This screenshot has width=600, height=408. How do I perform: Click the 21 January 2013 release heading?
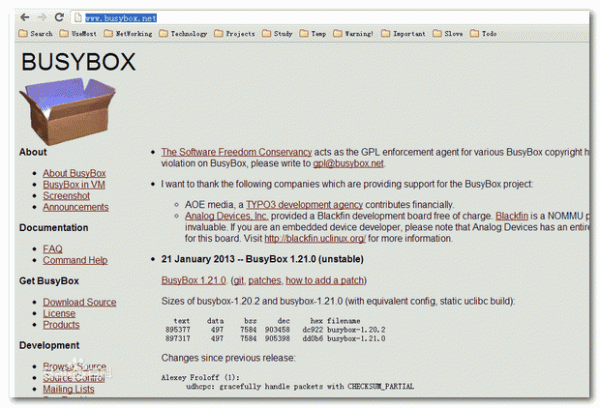tap(262, 259)
